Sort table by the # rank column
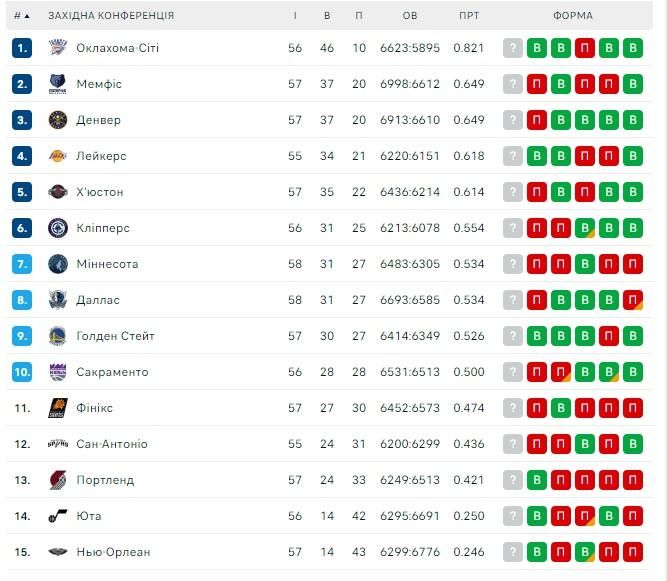The width and height of the screenshot is (667, 581). [21, 16]
